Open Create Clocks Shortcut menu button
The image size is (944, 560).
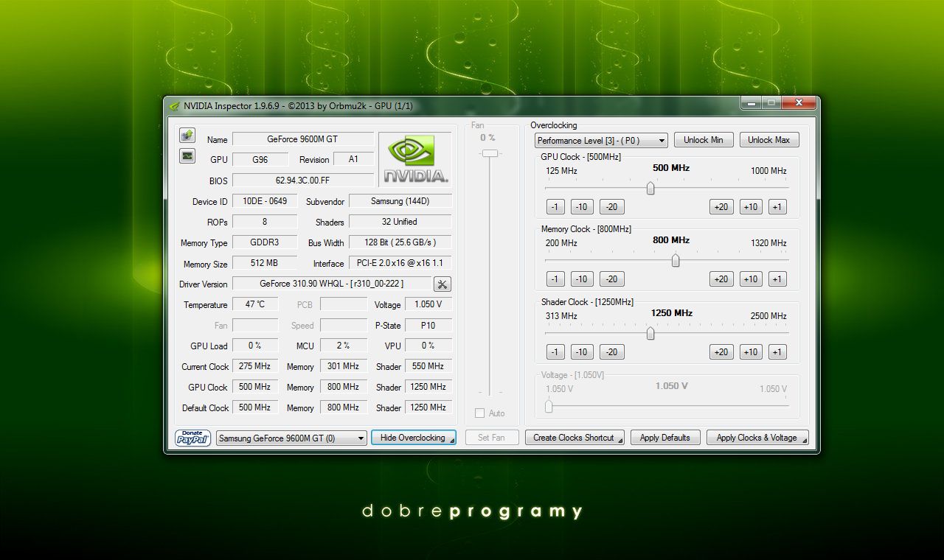point(575,438)
